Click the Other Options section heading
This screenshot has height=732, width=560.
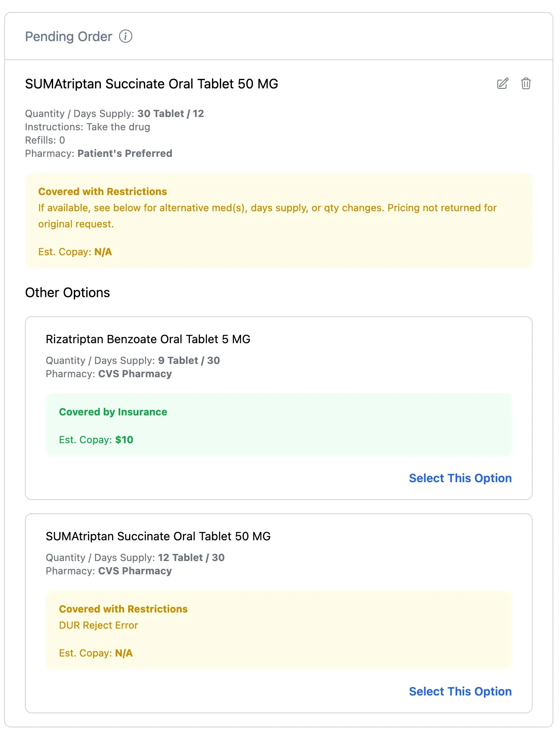pyautogui.click(x=68, y=293)
